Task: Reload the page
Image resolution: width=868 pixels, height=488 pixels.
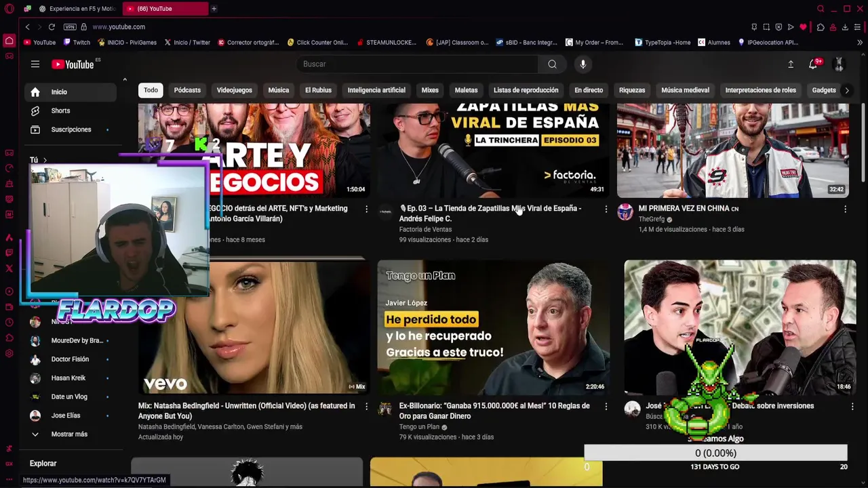Action: pyautogui.click(x=52, y=27)
